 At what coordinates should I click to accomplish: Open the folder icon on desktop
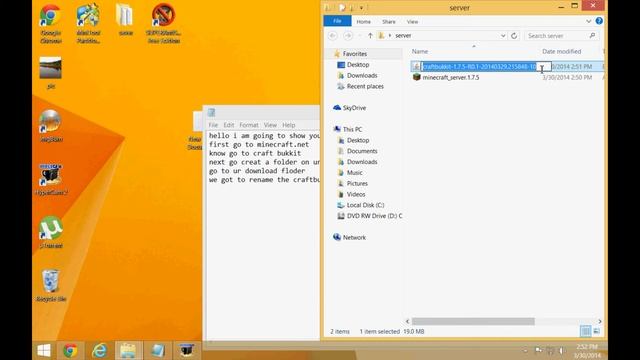(x=125, y=20)
